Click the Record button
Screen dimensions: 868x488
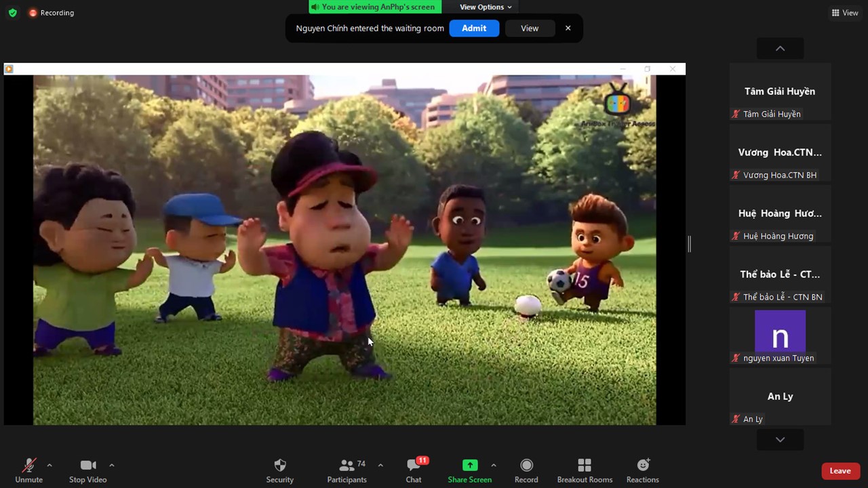(x=526, y=470)
